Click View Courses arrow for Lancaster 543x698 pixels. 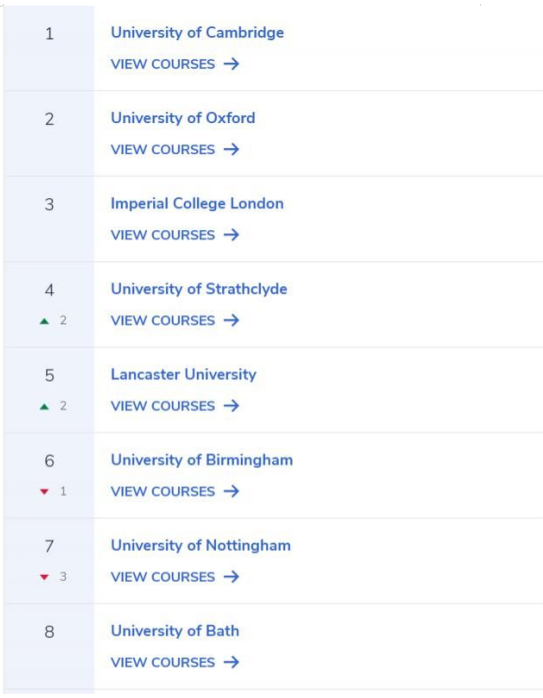point(231,406)
